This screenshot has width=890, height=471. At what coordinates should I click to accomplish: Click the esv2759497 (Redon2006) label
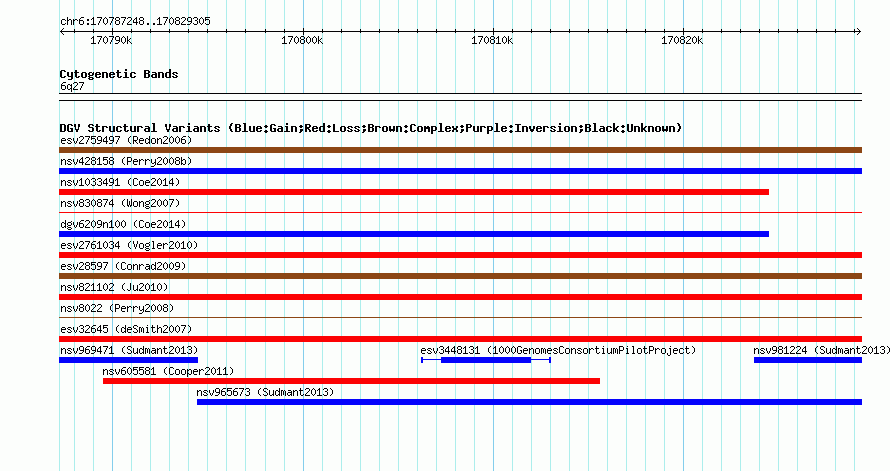click(126, 140)
